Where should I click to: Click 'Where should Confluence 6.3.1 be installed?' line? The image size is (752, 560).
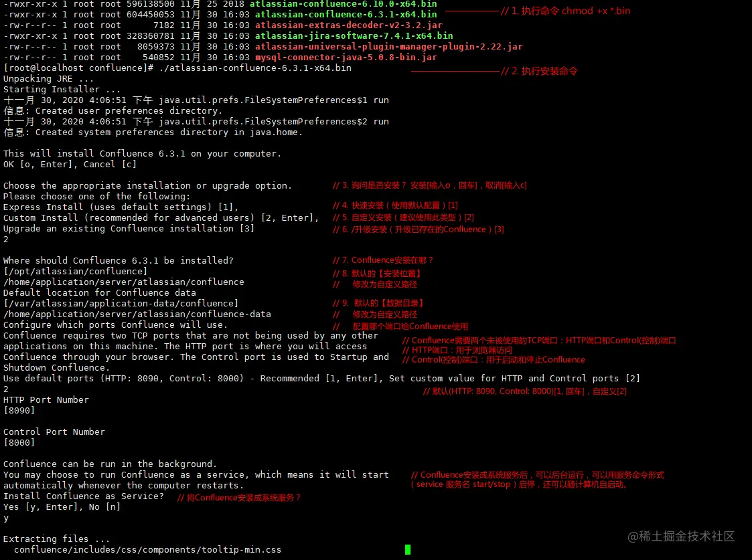coord(118,261)
